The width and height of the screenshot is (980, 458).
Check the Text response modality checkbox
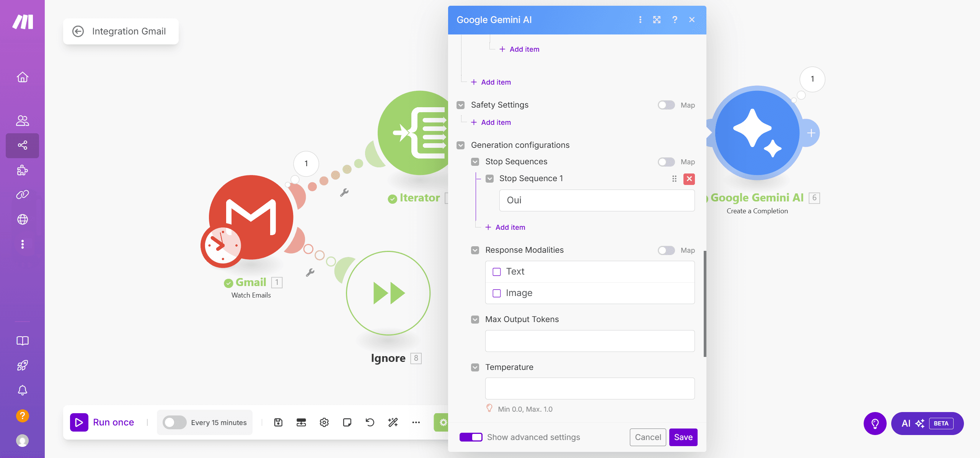click(497, 272)
